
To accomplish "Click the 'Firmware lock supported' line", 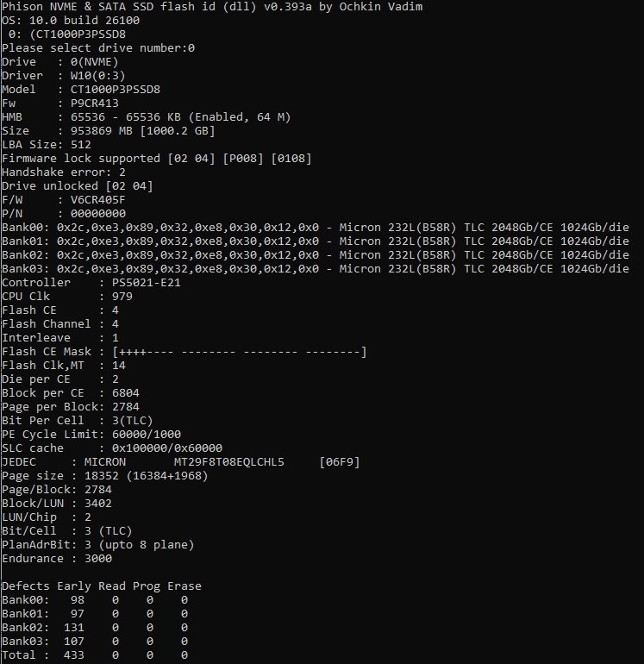I will (157, 159).
